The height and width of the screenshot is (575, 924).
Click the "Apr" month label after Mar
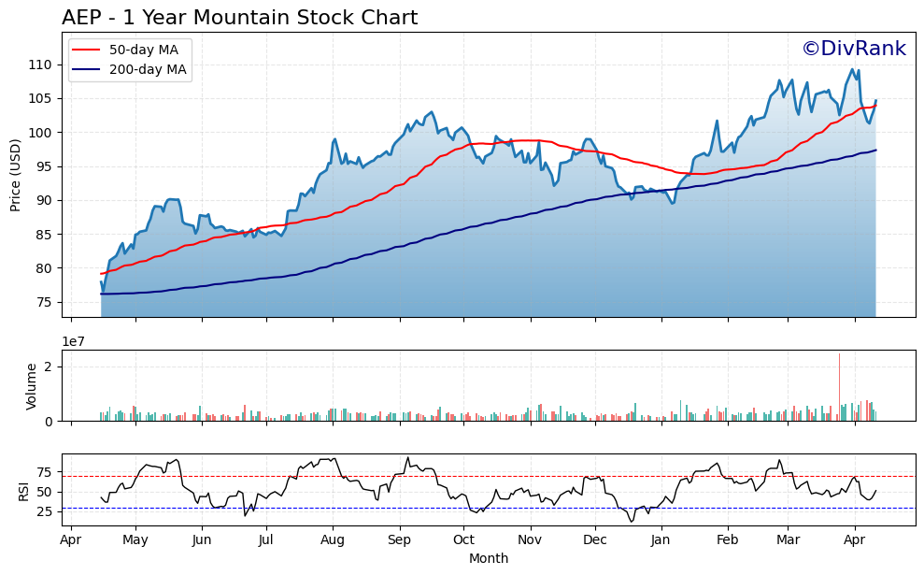pyautogui.click(x=855, y=540)
